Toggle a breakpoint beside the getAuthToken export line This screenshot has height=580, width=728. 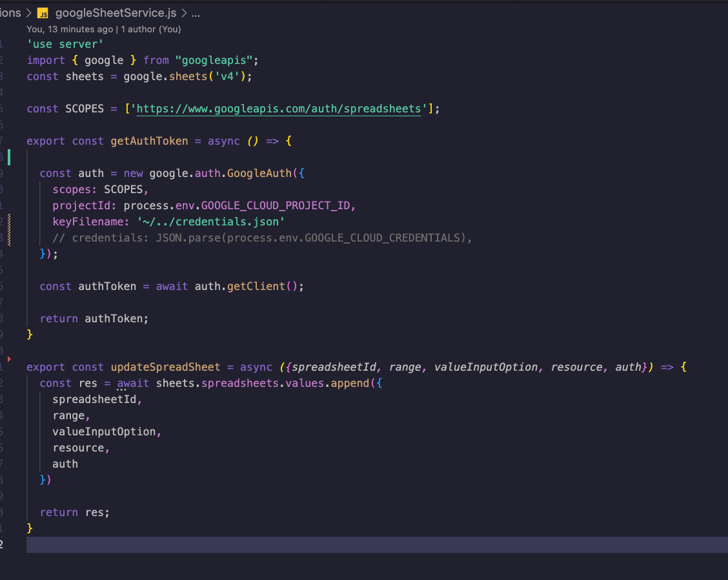pyautogui.click(x=12, y=141)
